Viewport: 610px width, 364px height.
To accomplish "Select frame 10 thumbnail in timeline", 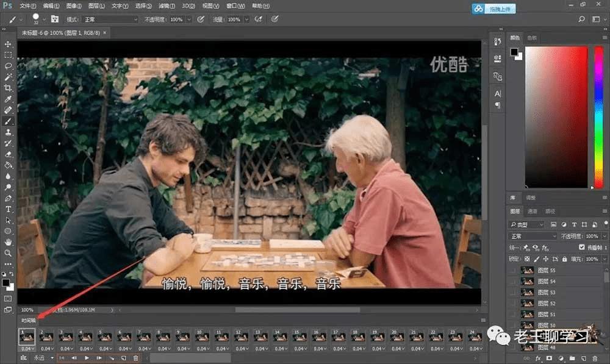I will point(202,337).
